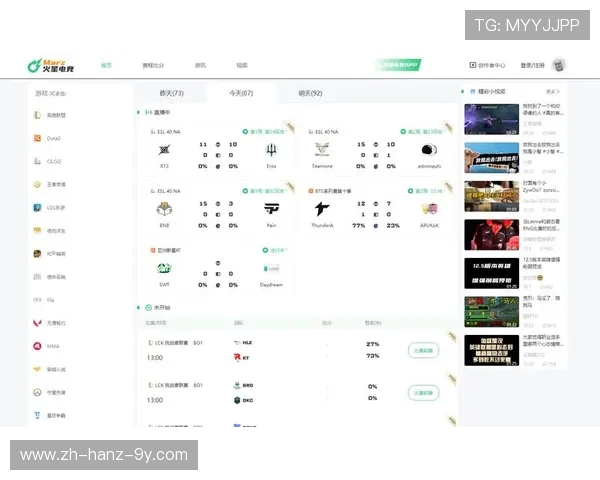Open the dog meme video thumbnail
The width and height of the screenshot is (600, 480).
click(x=492, y=158)
